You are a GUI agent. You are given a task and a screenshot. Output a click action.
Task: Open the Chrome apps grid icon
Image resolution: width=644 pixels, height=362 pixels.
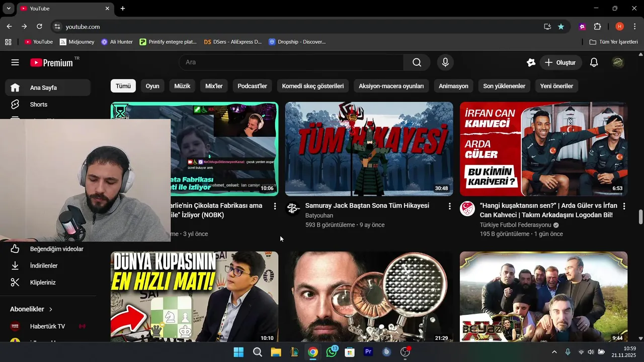(8, 42)
